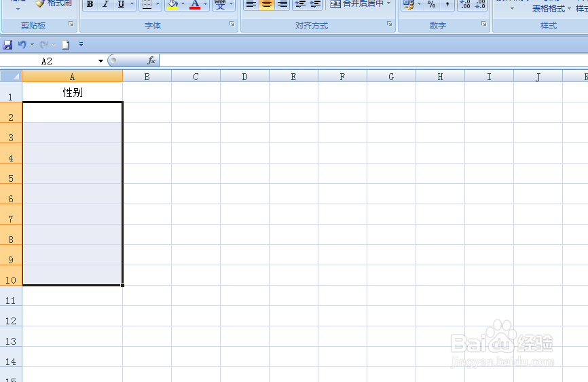The height and width of the screenshot is (382, 588).
Task: Open underline style dropdown arrow
Action: (132, 5)
